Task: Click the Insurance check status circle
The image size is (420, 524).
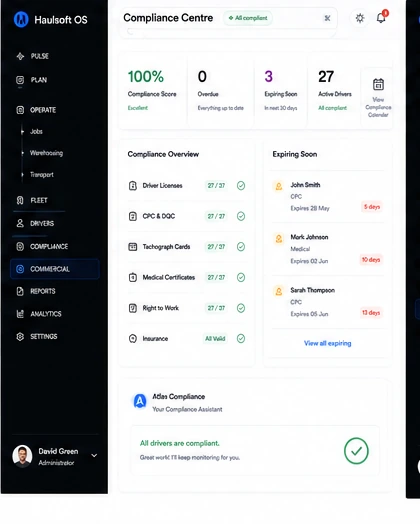Action: tap(241, 339)
